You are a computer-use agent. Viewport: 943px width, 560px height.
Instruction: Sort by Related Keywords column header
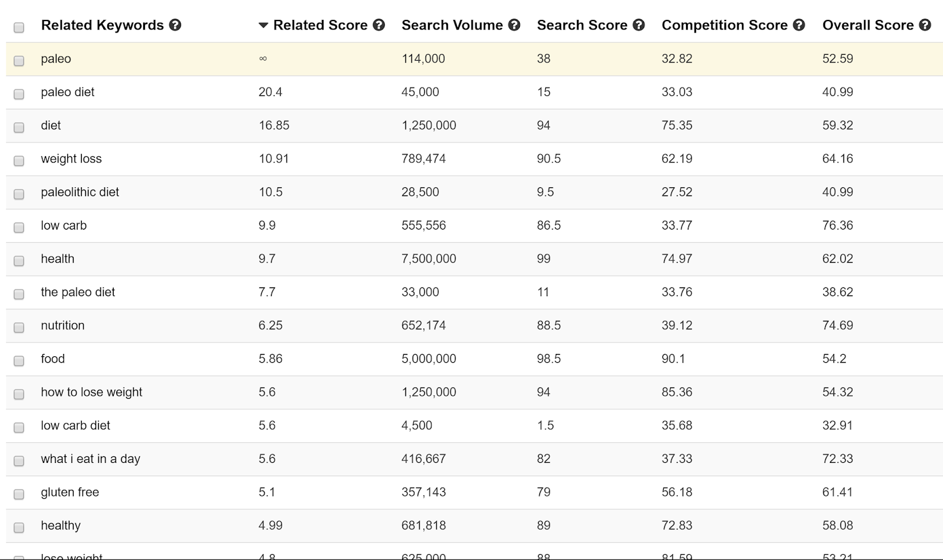102,25
